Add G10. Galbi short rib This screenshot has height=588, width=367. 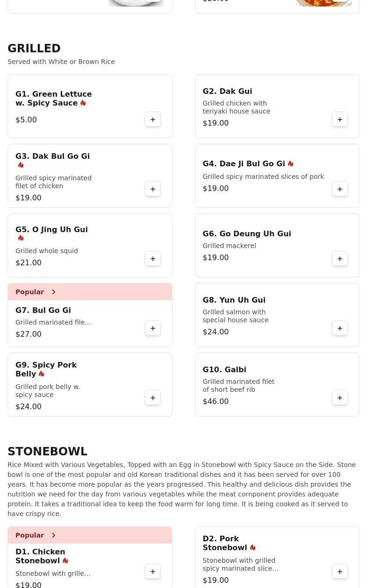[x=340, y=398]
